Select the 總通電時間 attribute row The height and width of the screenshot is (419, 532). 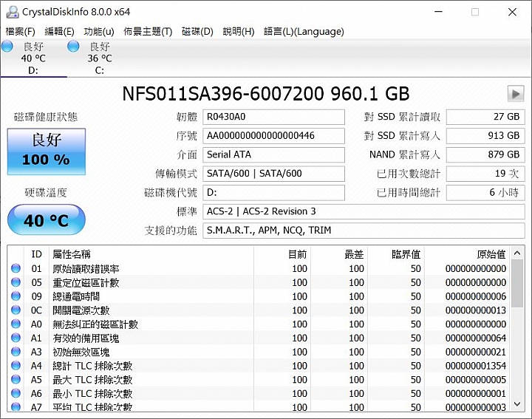click(259, 296)
